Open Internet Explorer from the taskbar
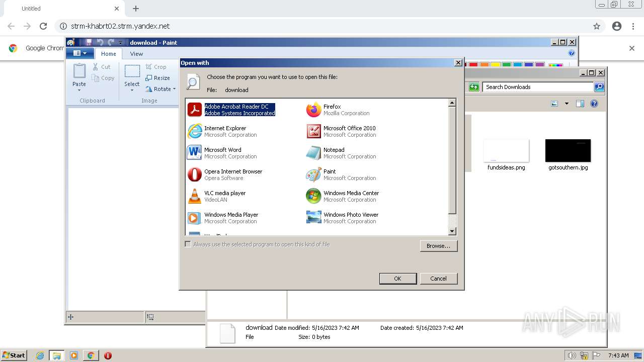The height and width of the screenshot is (362, 644). (x=40, y=355)
